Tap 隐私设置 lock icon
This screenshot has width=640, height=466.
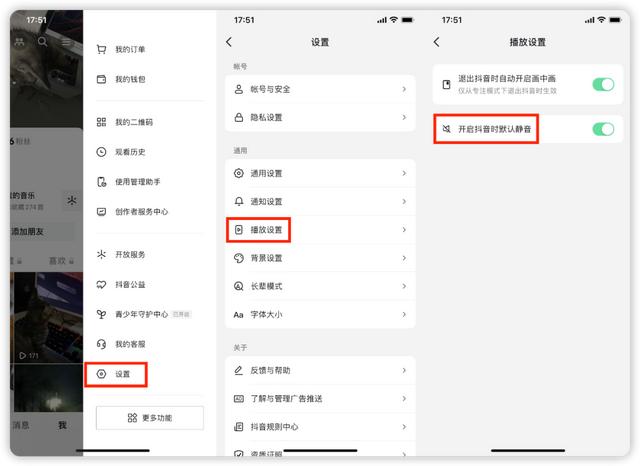coord(239,118)
